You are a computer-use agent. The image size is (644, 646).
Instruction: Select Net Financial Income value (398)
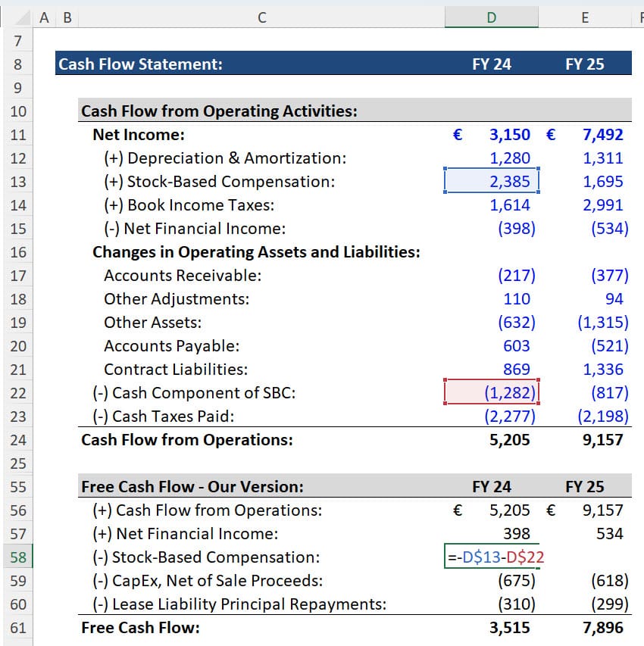tap(517, 229)
